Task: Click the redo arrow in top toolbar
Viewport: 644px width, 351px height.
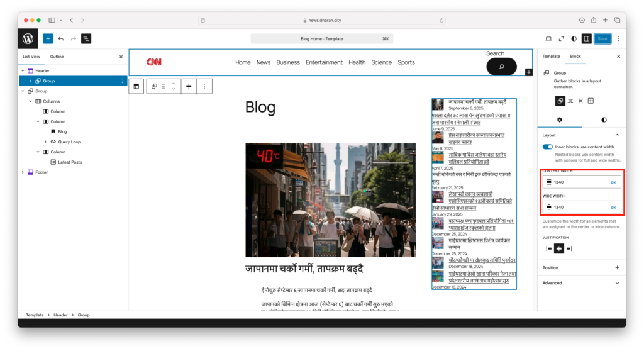Action: point(74,38)
